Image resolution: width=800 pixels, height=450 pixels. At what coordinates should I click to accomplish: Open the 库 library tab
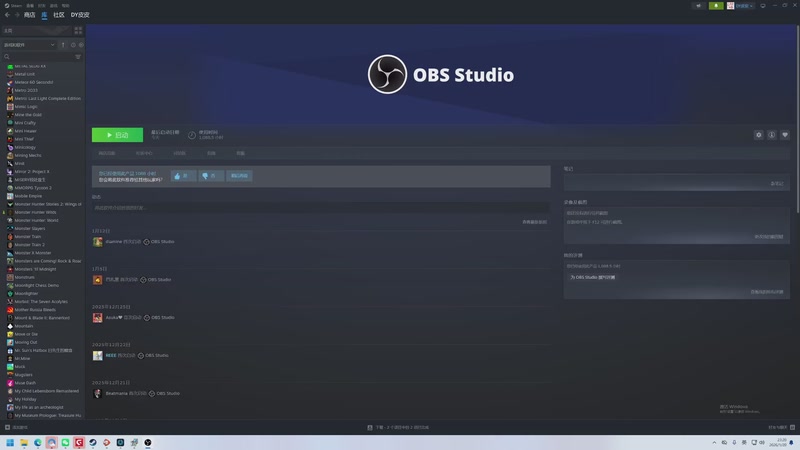pyautogui.click(x=44, y=15)
